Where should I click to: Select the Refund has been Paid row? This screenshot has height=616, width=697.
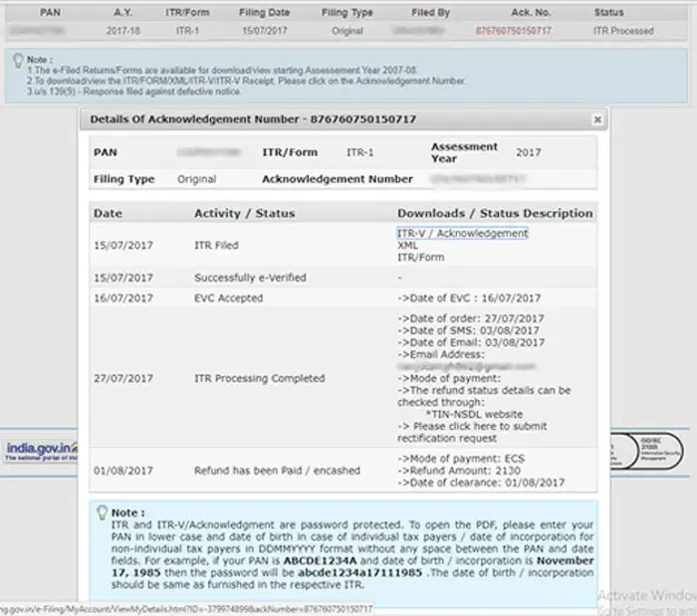click(x=343, y=471)
